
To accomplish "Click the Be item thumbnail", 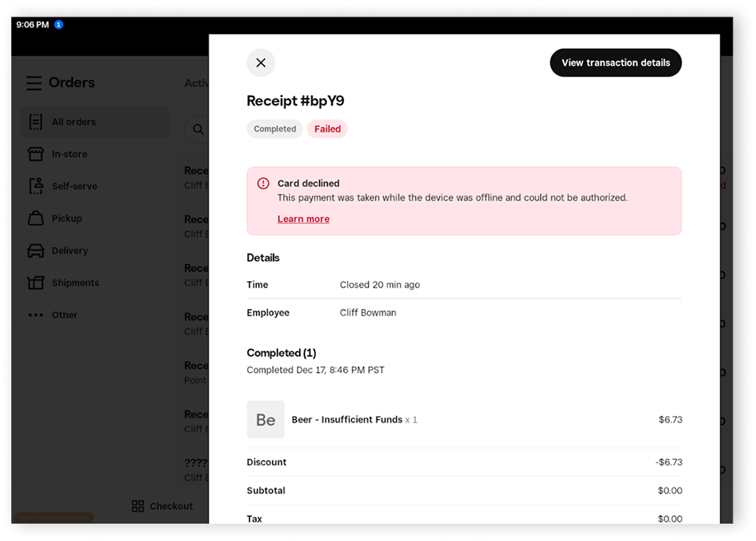I will [266, 420].
